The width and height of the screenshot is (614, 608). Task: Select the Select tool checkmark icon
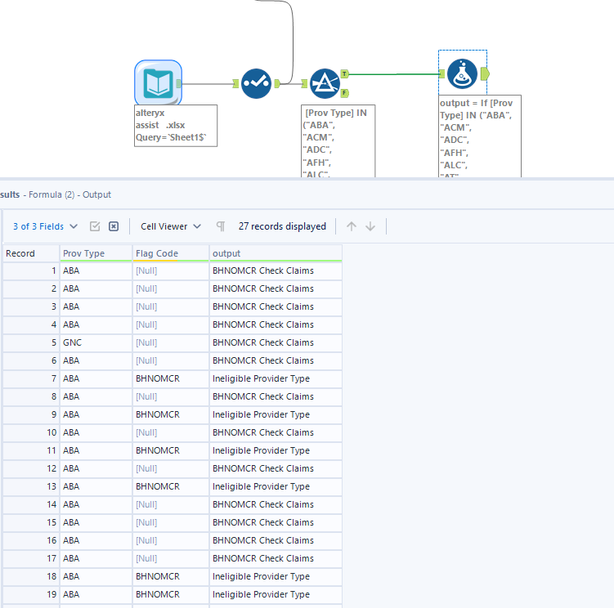(256, 83)
